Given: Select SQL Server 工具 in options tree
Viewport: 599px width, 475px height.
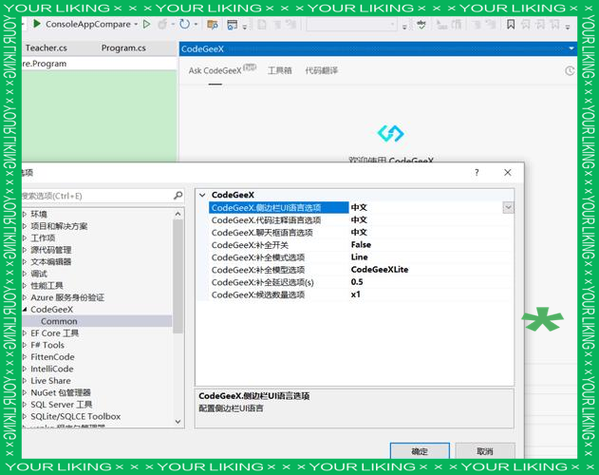Looking at the screenshot, I should (61, 404).
